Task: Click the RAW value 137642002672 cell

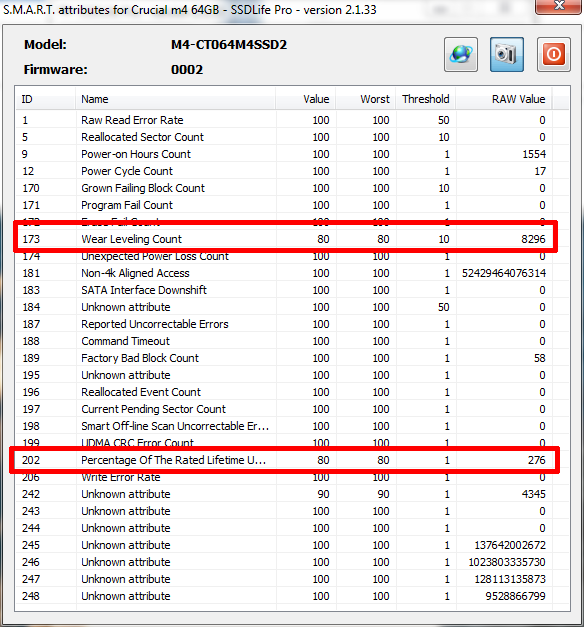Action: click(510, 545)
